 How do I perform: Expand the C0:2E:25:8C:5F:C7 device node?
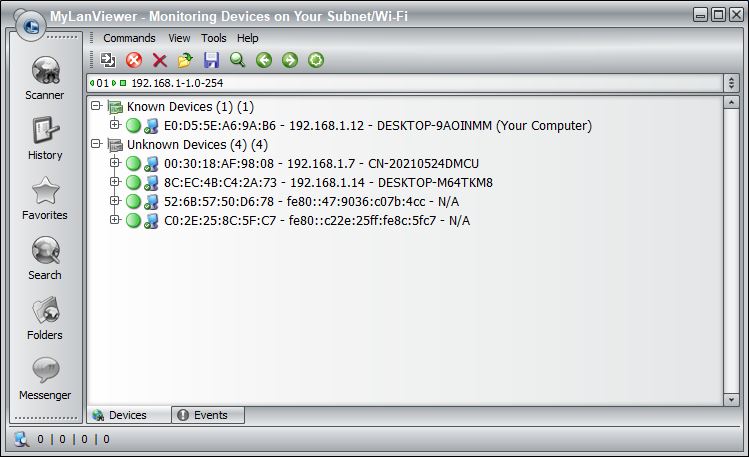115,220
